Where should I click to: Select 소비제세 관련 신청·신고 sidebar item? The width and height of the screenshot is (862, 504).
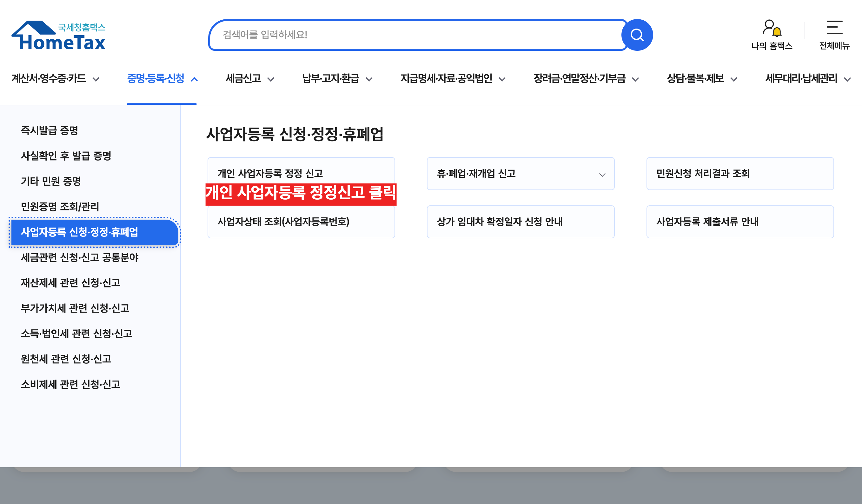(x=70, y=384)
